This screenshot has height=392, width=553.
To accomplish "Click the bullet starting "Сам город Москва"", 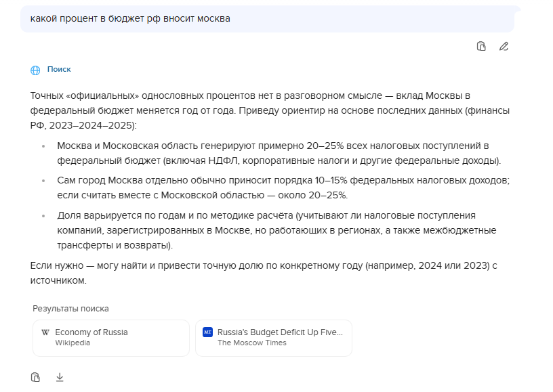I will (283, 188).
